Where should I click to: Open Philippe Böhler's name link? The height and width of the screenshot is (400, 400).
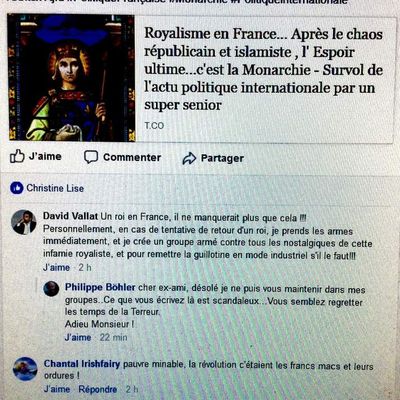100,287
